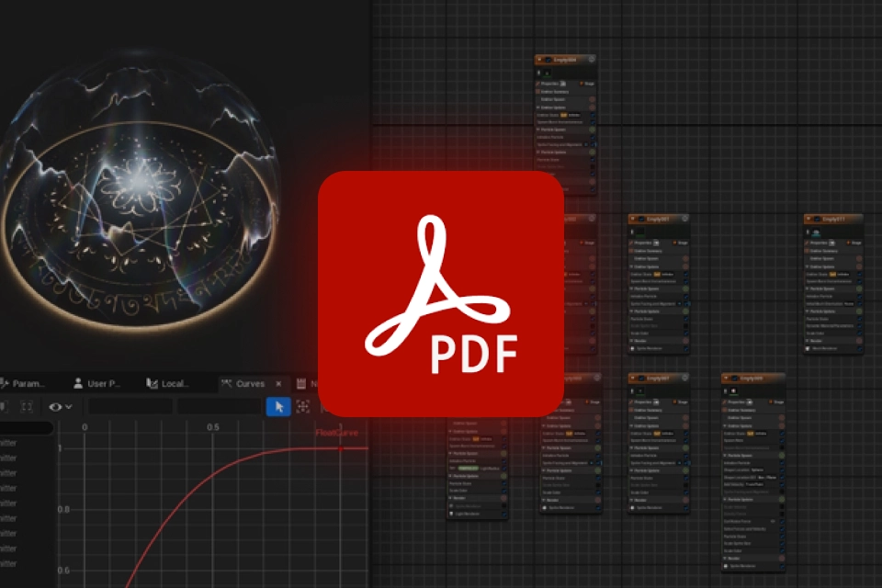Focus the first value field in curve toolbar

tap(130, 406)
